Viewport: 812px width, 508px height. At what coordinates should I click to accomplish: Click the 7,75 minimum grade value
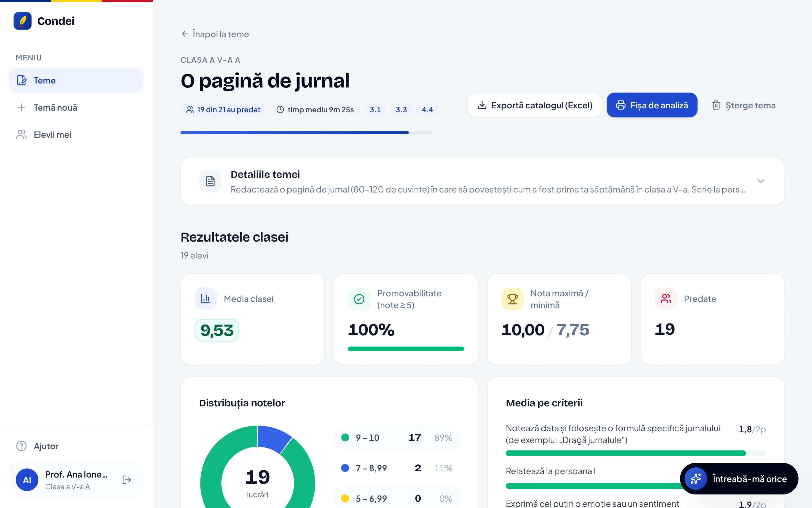pos(573,330)
